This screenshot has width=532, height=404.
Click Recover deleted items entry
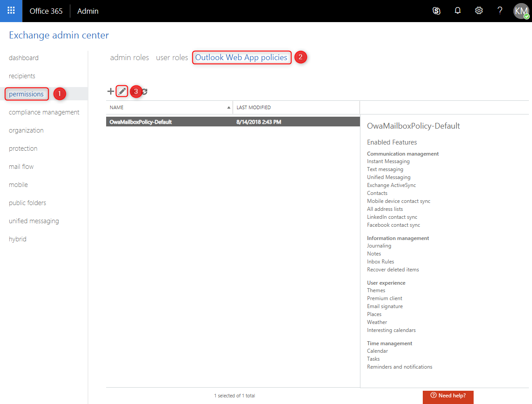393,270
